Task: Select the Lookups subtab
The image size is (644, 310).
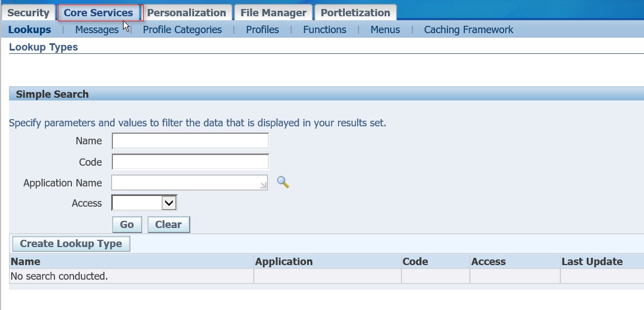Action: point(30,30)
